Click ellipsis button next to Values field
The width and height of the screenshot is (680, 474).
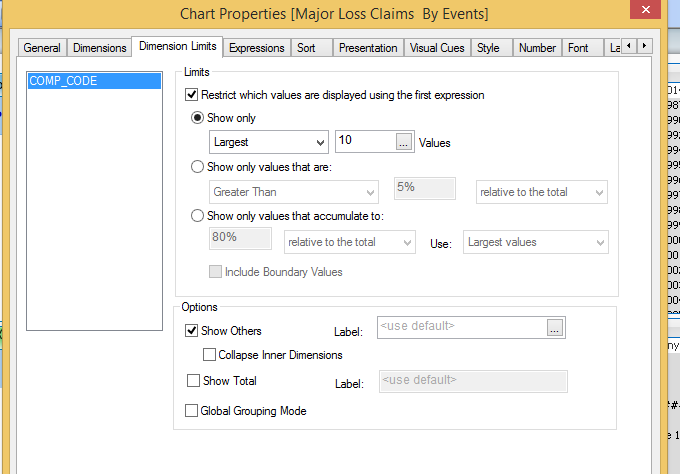click(x=404, y=143)
